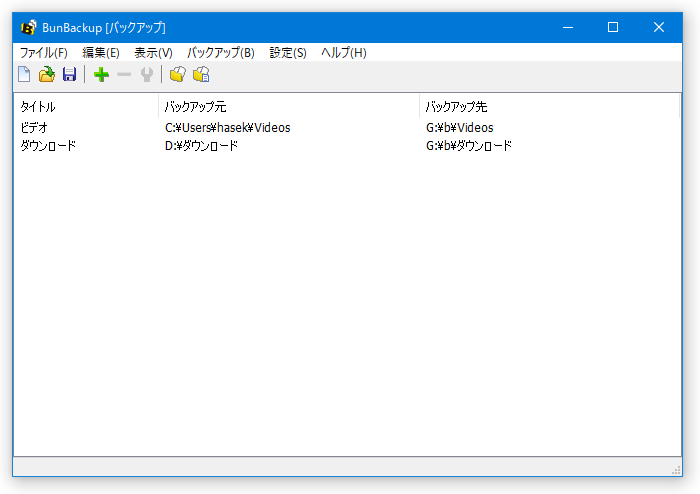
Task: Close the BunBackup window
Action: (659, 28)
